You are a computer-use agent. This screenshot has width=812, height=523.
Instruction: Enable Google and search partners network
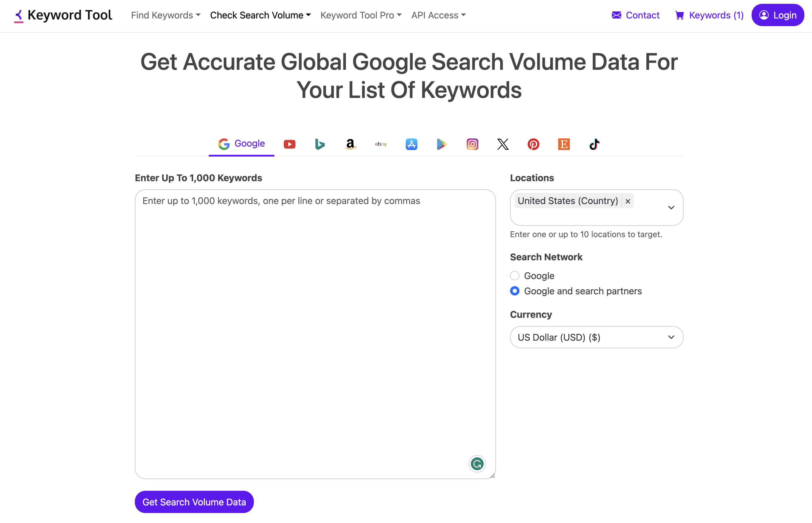click(514, 291)
